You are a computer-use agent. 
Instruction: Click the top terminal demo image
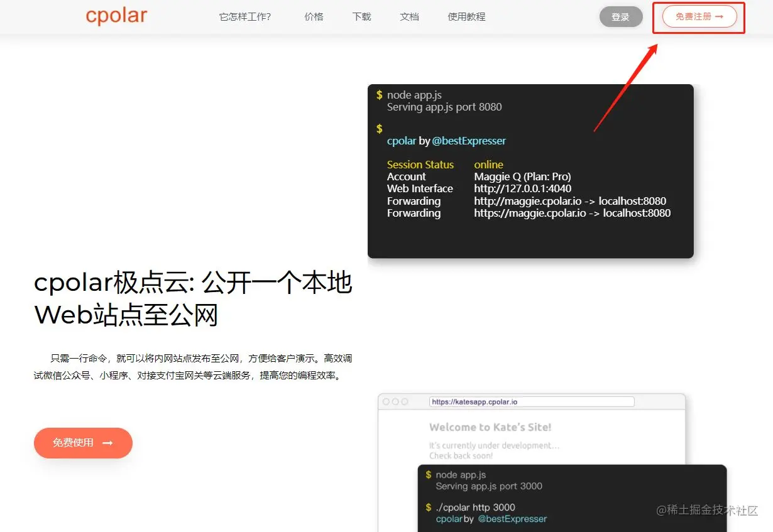point(530,171)
